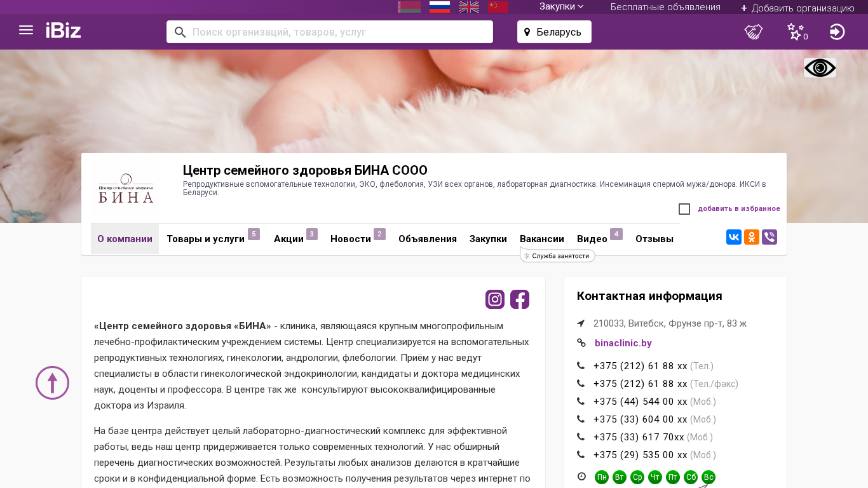
Task: Select the Ср weekday circle
Action: 637,477
